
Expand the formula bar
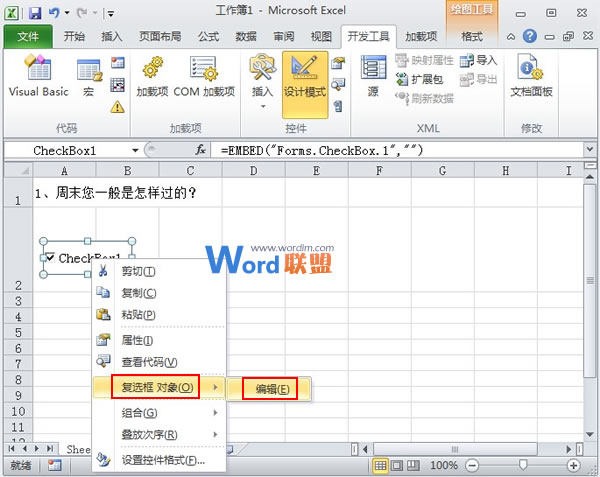point(589,150)
